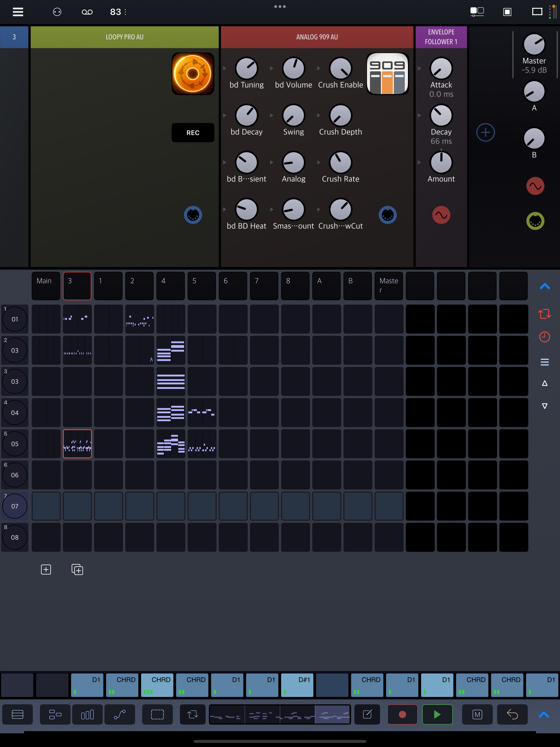This screenshot has width=560, height=747.
Task: Launch scene 07
Action: coord(14,506)
